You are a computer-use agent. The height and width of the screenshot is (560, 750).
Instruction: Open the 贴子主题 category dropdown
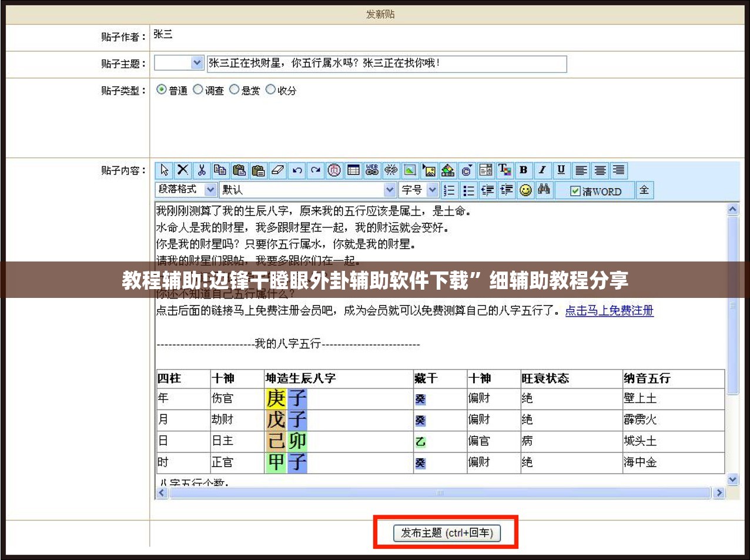179,63
